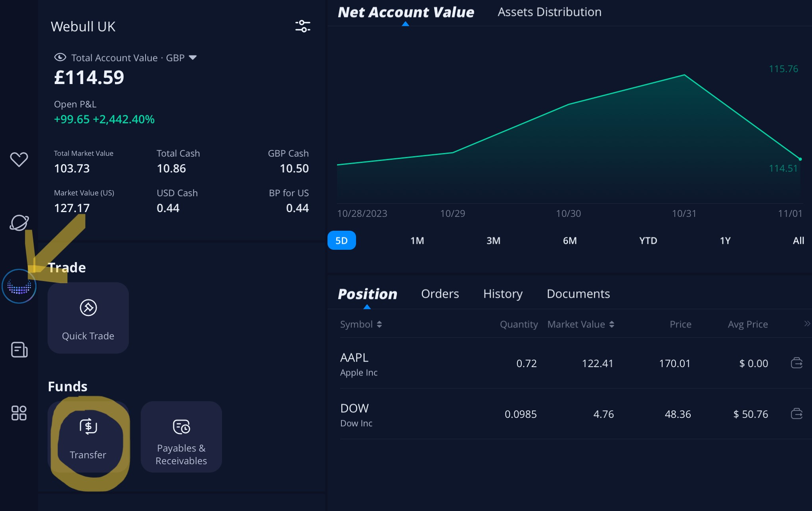The width and height of the screenshot is (812, 511).
Task: Switch to the Assets Distribution tab
Action: [550, 12]
